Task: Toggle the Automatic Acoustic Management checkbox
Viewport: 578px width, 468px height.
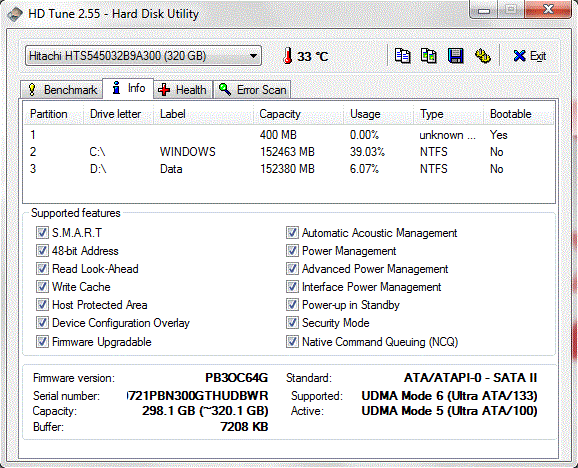Action: click(x=292, y=233)
